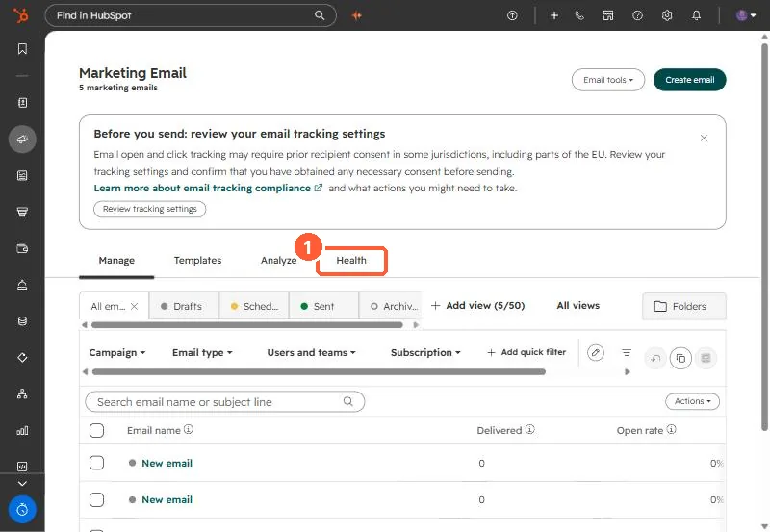Click the blue timer circle icon
The height and width of the screenshot is (532, 770).
point(22,510)
